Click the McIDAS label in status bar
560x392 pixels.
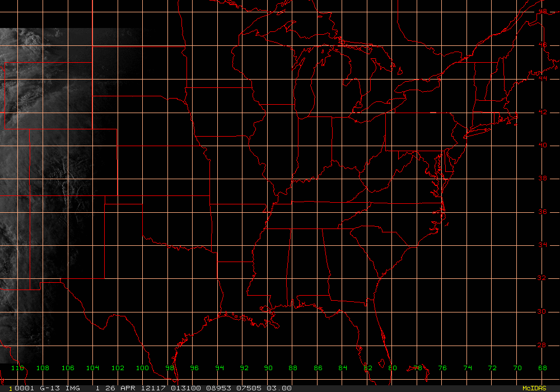pyautogui.click(x=534, y=388)
